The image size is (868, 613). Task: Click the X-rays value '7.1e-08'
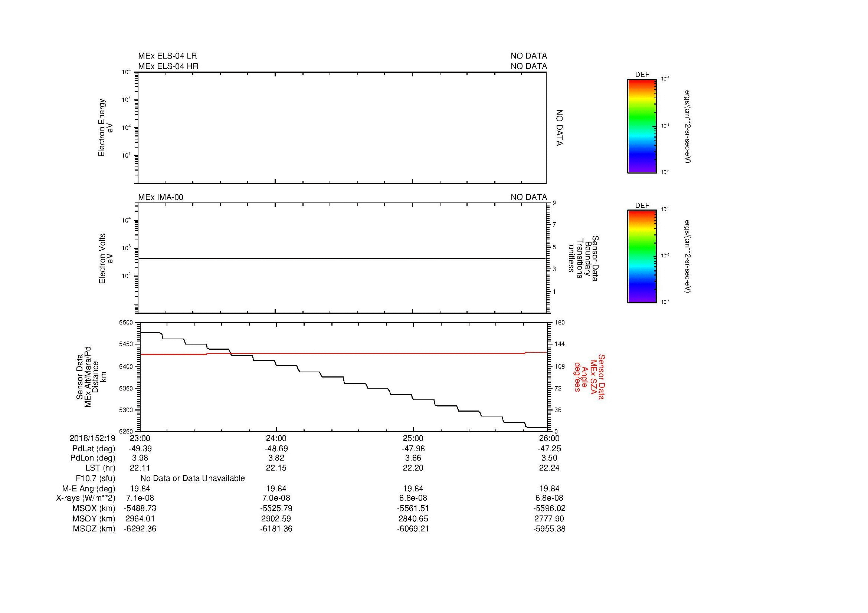[x=140, y=498]
